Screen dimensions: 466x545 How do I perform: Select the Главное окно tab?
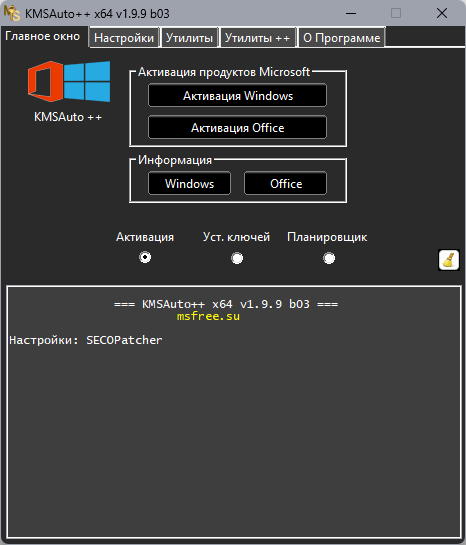tap(43, 36)
